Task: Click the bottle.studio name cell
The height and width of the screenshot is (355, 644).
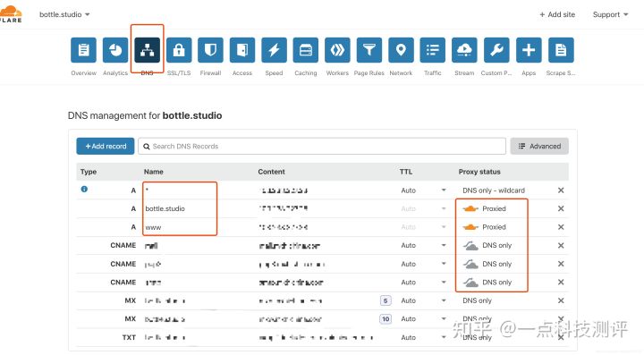Action: (x=165, y=208)
